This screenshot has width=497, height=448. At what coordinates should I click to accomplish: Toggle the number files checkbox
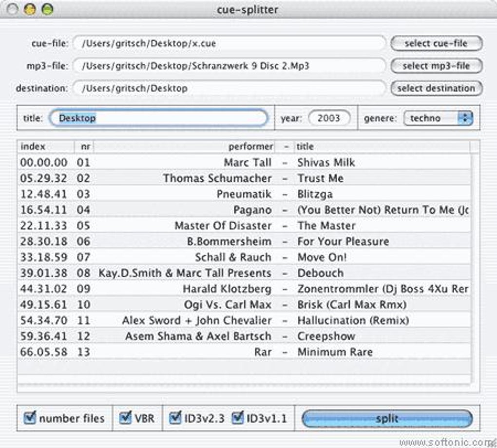click(29, 418)
